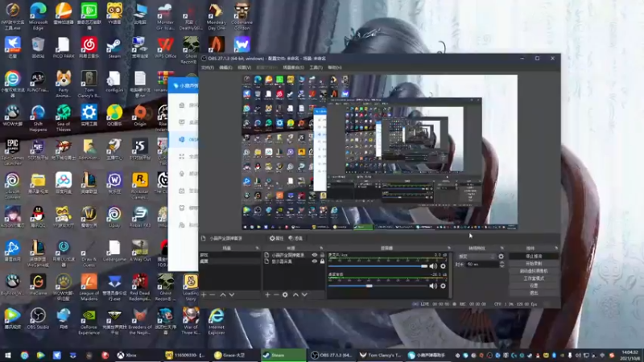The width and height of the screenshot is (644, 362).
Task: Remove selected source with minus icon
Action: (276, 294)
